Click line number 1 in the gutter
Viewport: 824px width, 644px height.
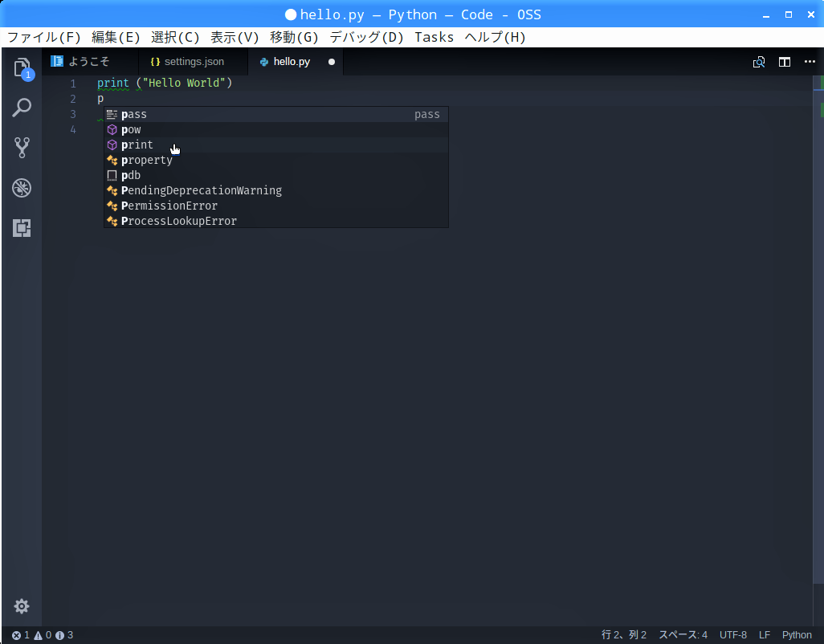pos(73,84)
